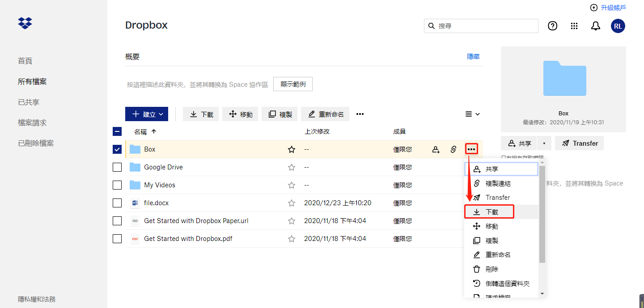Open toolbar overflow three-dot menu

tap(360, 114)
